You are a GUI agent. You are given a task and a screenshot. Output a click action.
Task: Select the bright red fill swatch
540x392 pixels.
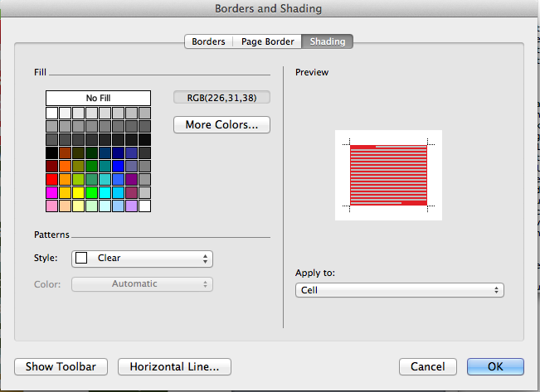[51, 179]
